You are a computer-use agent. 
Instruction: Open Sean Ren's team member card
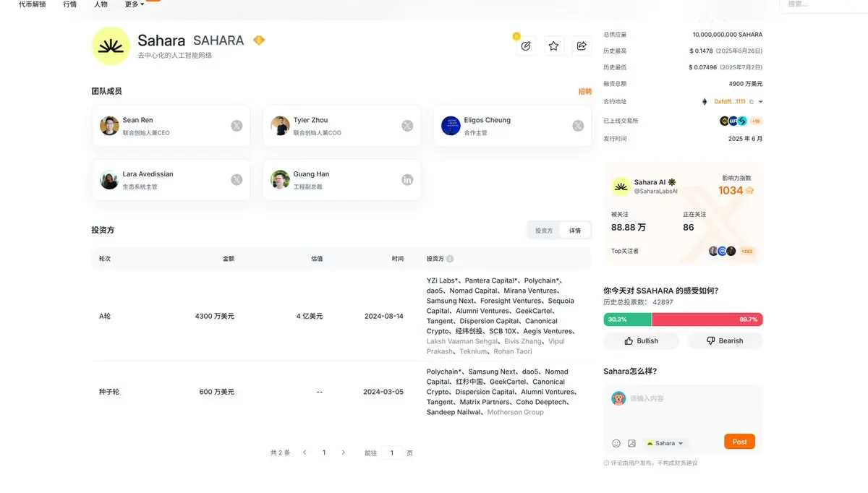click(171, 126)
